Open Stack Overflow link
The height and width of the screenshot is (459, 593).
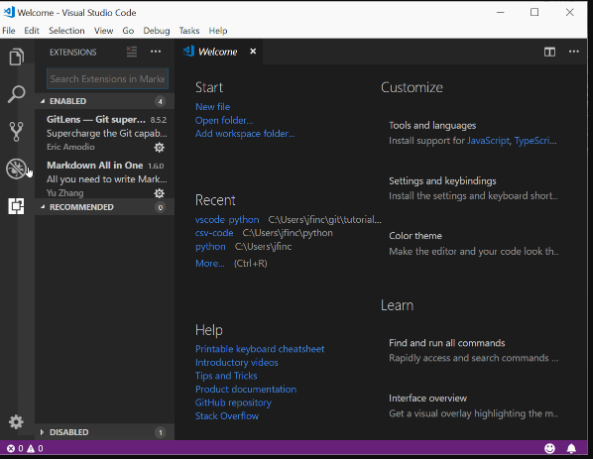[x=227, y=416]
